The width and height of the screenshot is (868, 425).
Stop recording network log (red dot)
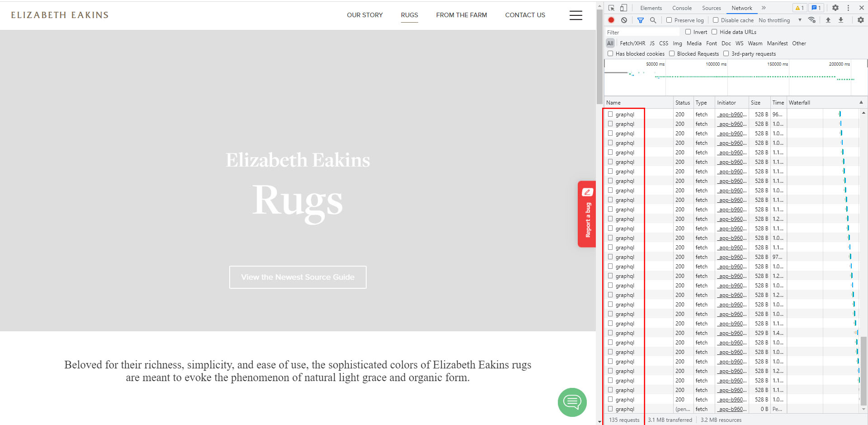pos(611,20)
